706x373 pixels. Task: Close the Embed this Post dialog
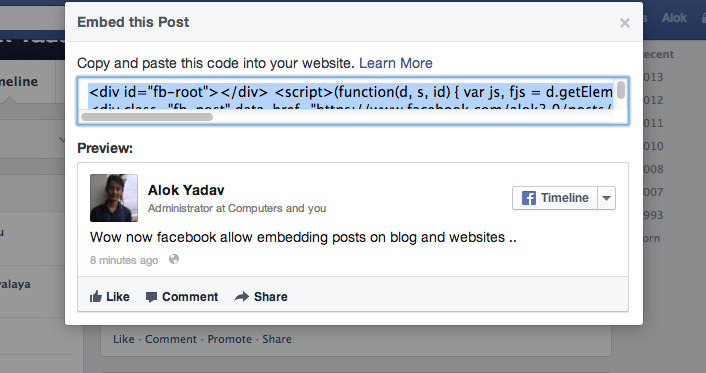point(625,23)
